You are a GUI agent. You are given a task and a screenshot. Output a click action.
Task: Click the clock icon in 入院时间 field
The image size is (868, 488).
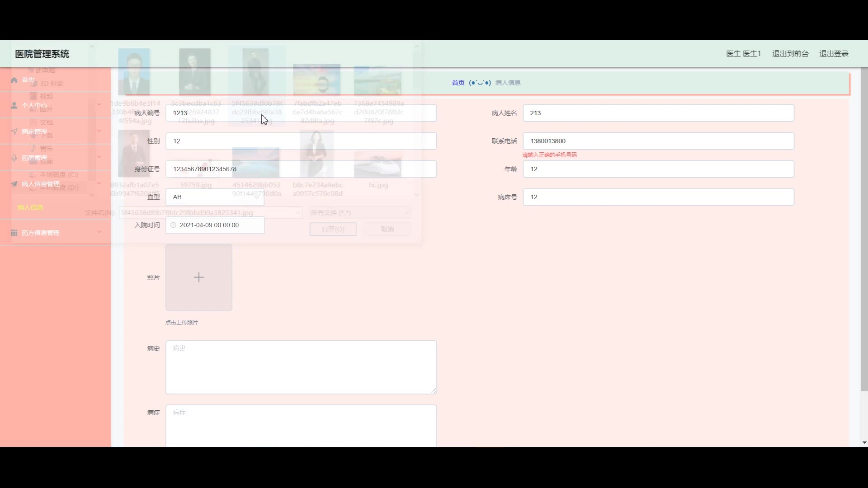173,225
